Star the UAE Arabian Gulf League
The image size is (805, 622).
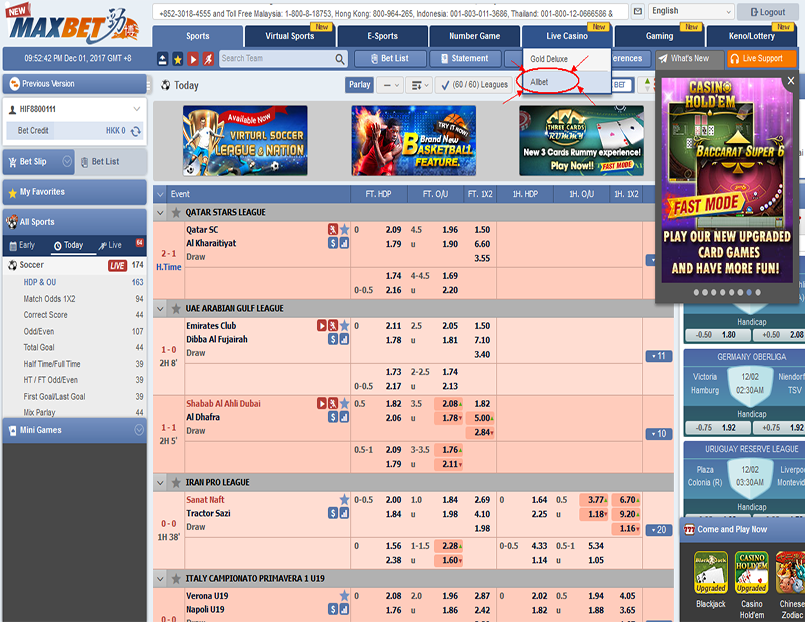point(175,308)
